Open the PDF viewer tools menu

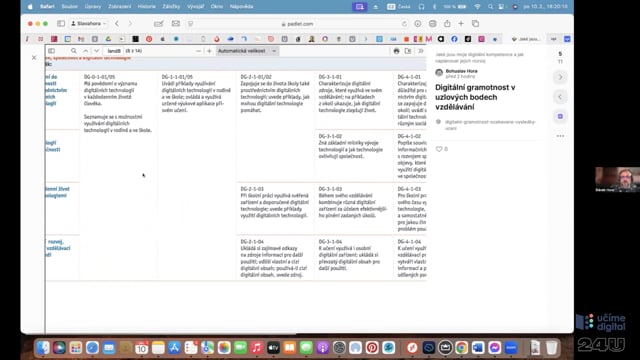pyautogui.click(x=420, y=51)
